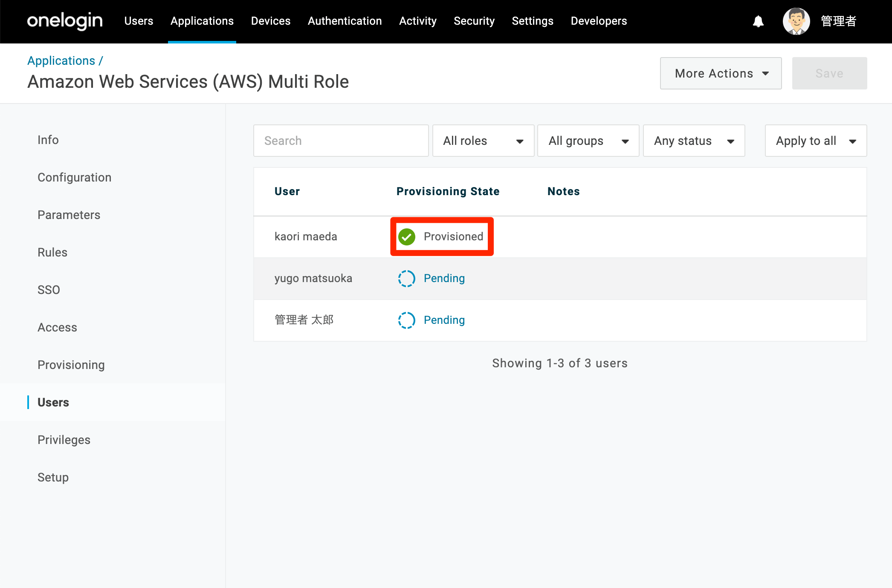Viewport: 892px width, 588px height.
Task: Switch to the Configuration tab
Action: pos(75,177)
